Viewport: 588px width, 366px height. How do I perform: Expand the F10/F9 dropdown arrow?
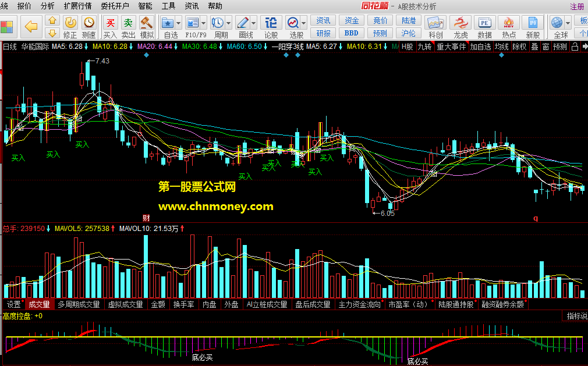203,23
